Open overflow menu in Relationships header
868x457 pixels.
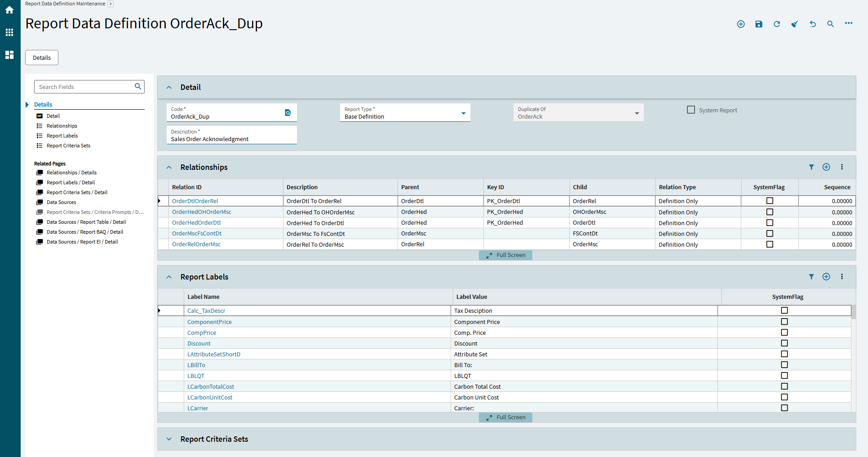(842, 167)
